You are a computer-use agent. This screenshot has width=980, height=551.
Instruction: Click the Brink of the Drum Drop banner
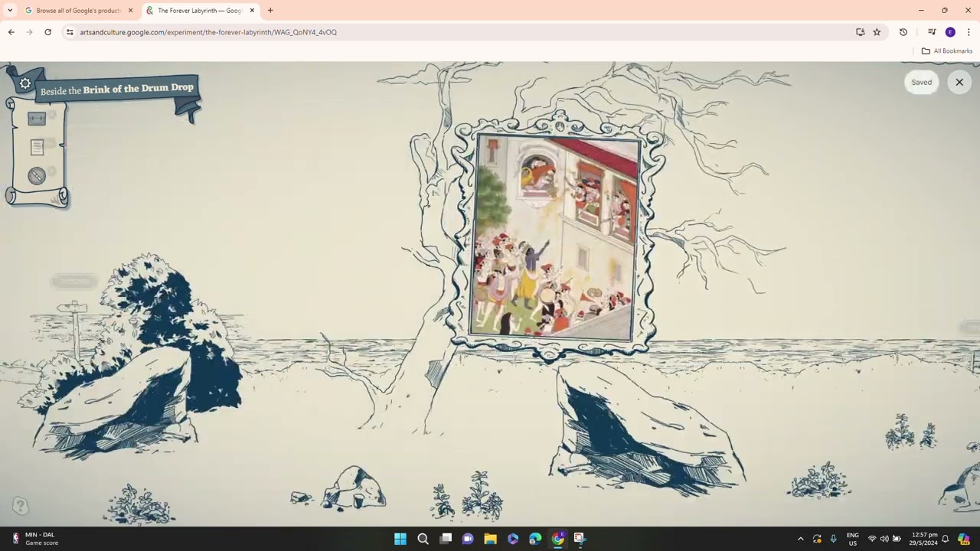coord(117,90)
